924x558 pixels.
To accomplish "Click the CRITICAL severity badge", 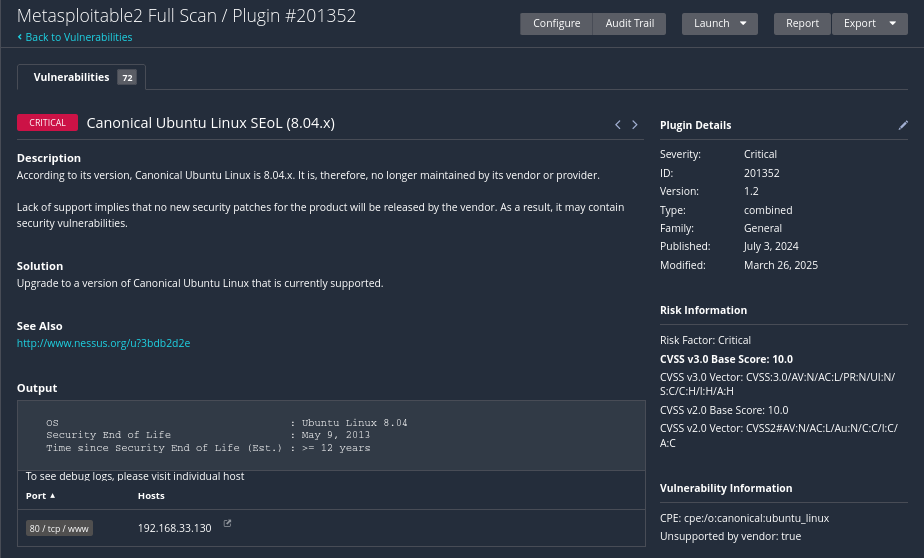I will (47, 123).
